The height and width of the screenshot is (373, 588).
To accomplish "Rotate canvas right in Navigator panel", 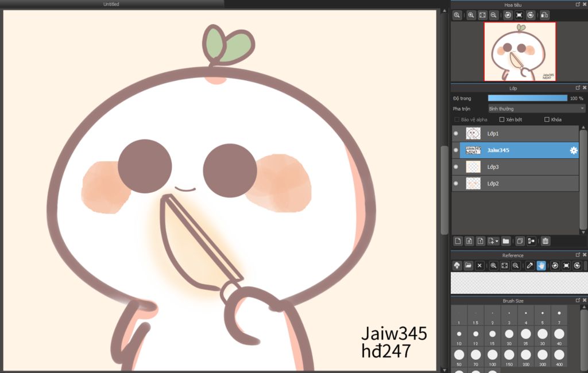I will pyautogui.click(x=530, y=15).
